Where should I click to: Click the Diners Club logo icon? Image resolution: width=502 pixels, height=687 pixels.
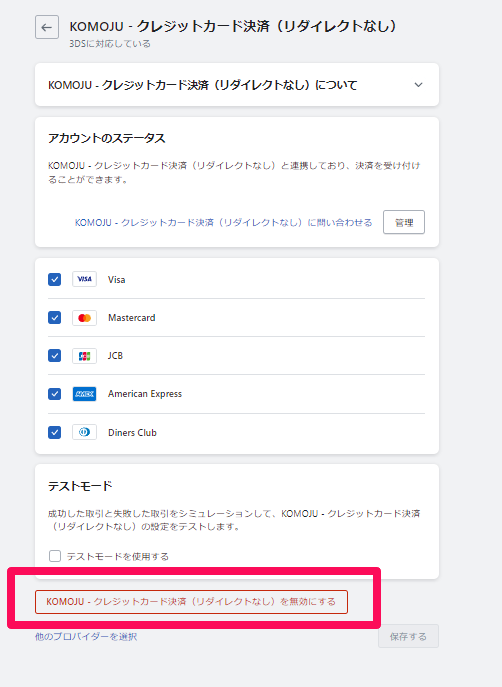tap(85, 432)
